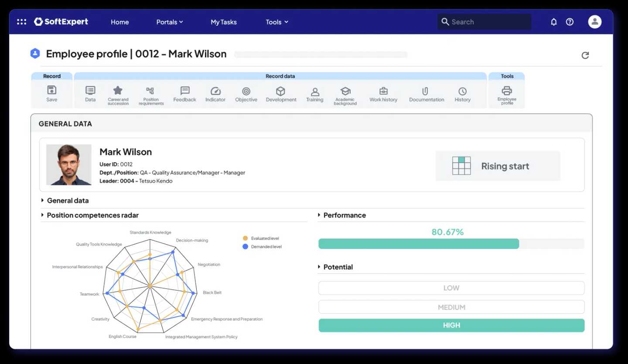The width and height of the screenshot is (628, 364).
Task: Open Career and succession section
Action: (x=118, y=91)
